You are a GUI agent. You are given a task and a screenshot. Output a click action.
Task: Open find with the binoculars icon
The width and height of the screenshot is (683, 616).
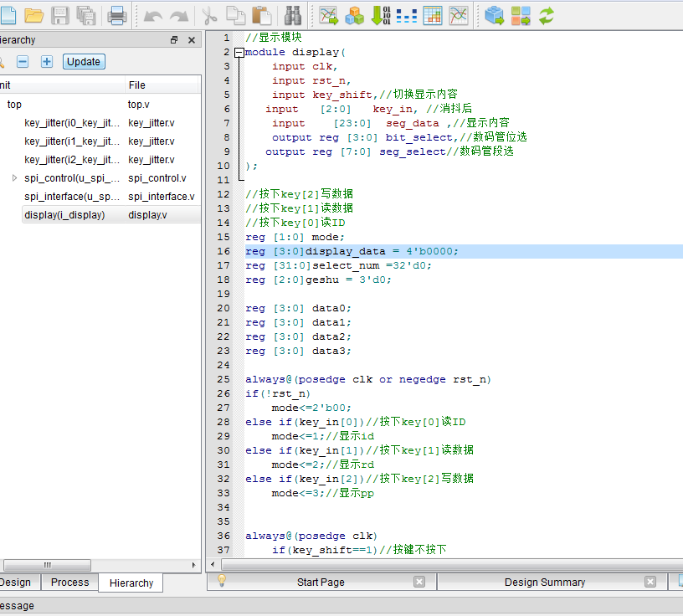(293, 15)
